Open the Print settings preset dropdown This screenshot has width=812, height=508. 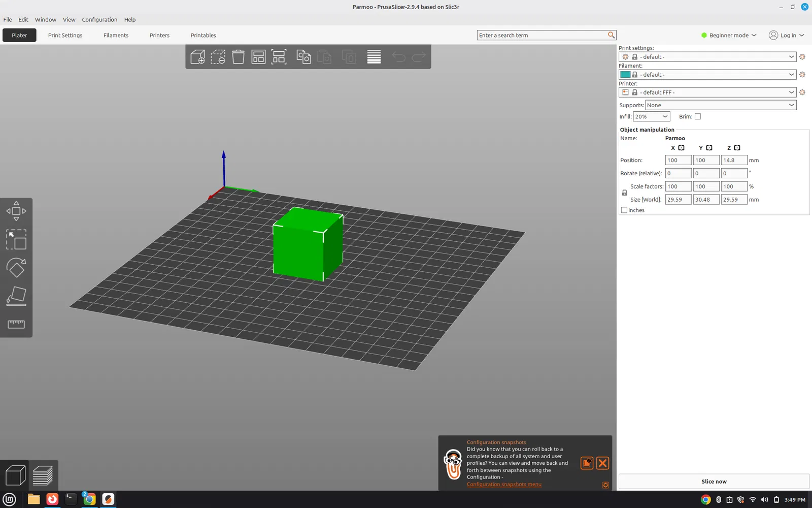point(707,57)
